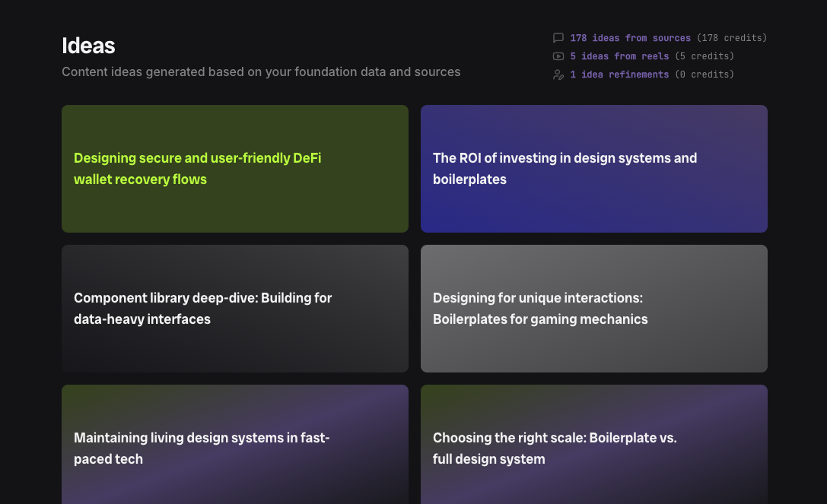This screenshot has height=504, width=827.
Task: Click the speech bubble icon beside sources ideas
Action: point(558,38)
